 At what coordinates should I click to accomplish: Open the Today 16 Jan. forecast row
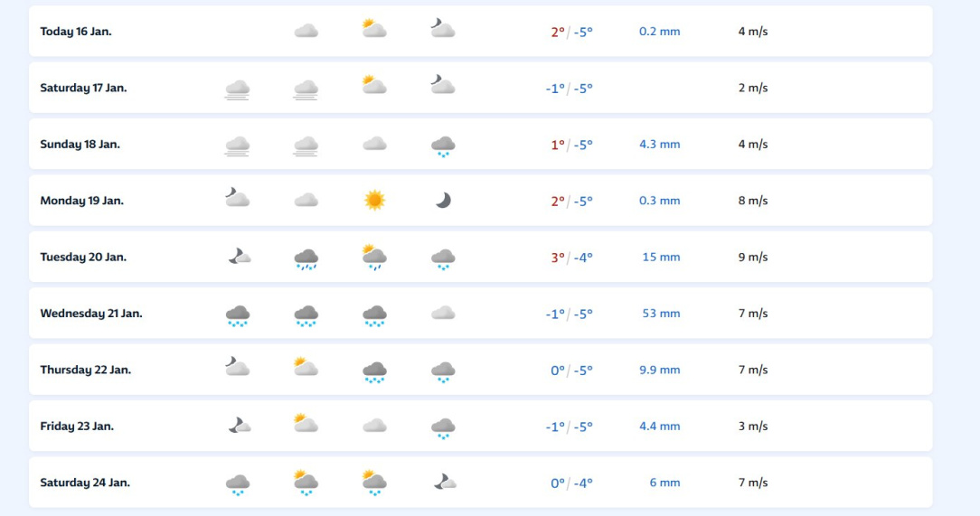point(481,32)
